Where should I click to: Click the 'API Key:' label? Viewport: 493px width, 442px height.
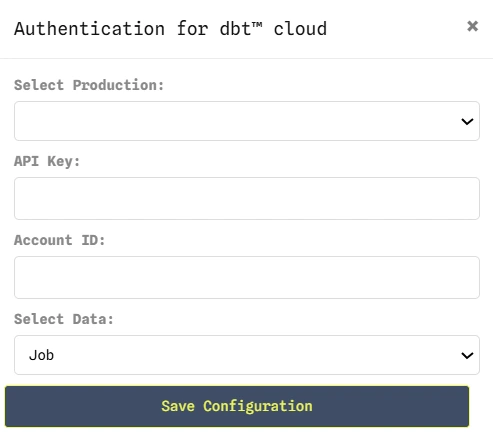tap(47, 161)
